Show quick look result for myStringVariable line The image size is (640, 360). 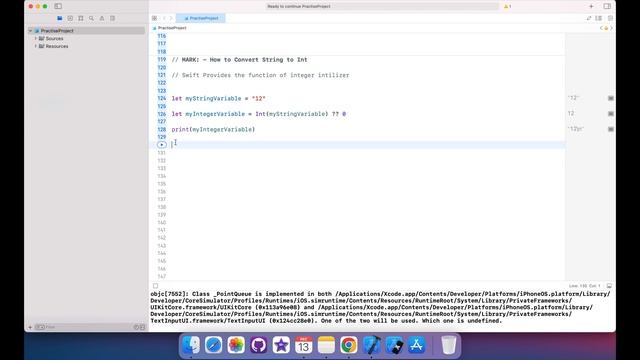[611, 98]
